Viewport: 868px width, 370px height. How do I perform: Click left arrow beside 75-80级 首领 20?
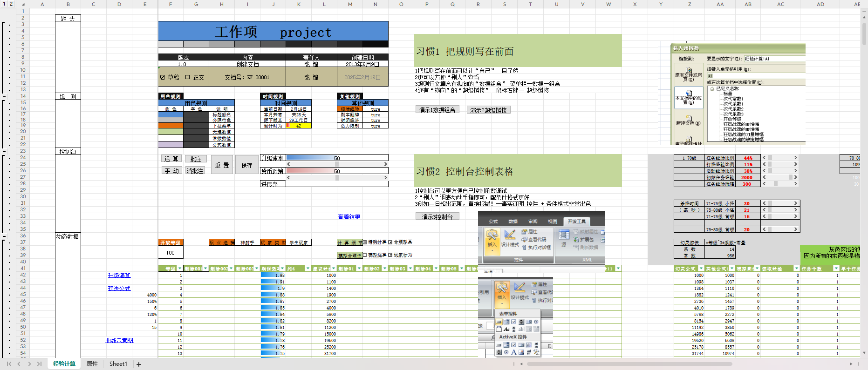point(764,229)
